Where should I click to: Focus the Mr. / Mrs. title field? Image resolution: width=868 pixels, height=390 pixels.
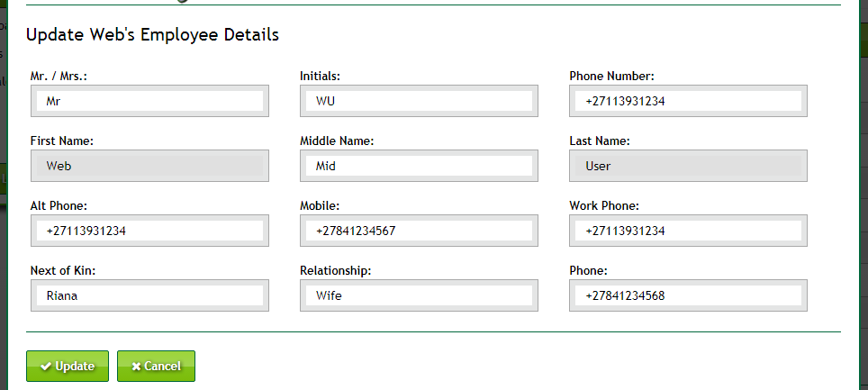[x=149, y=101]
